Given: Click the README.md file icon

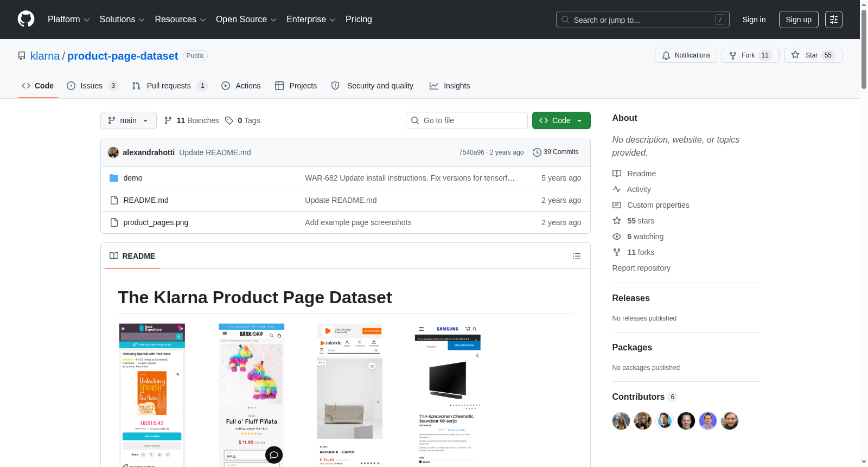Looking at the screenshot, I should 114,200.
